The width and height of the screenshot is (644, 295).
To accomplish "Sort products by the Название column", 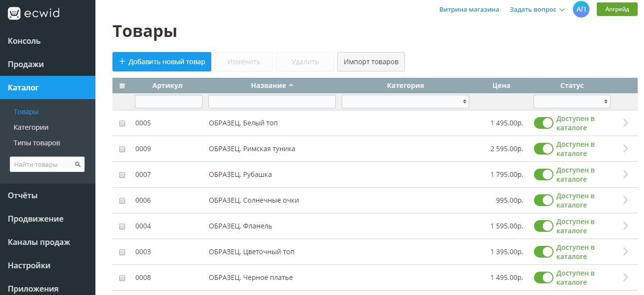I will coord(270,86).
